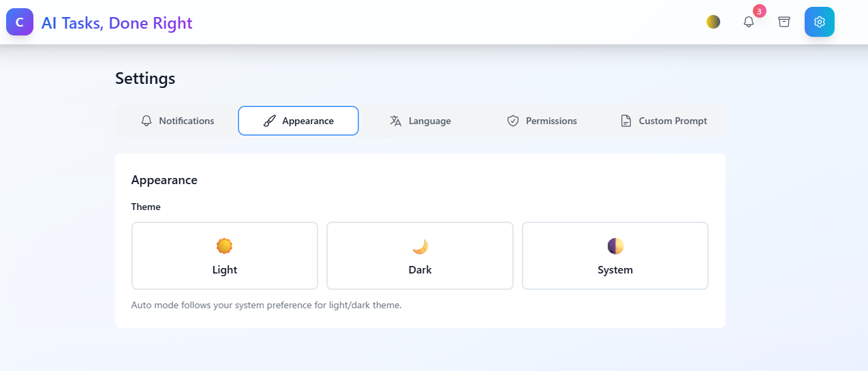Open notifications bell in the header
Screen dimensions: 868x371
tap(749, 22)
